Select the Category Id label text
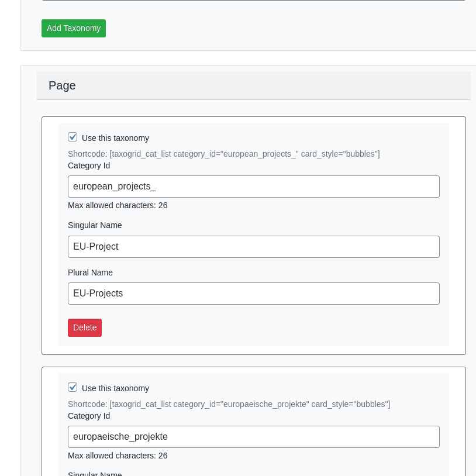 pyautogui.click(x=88, y=165)
